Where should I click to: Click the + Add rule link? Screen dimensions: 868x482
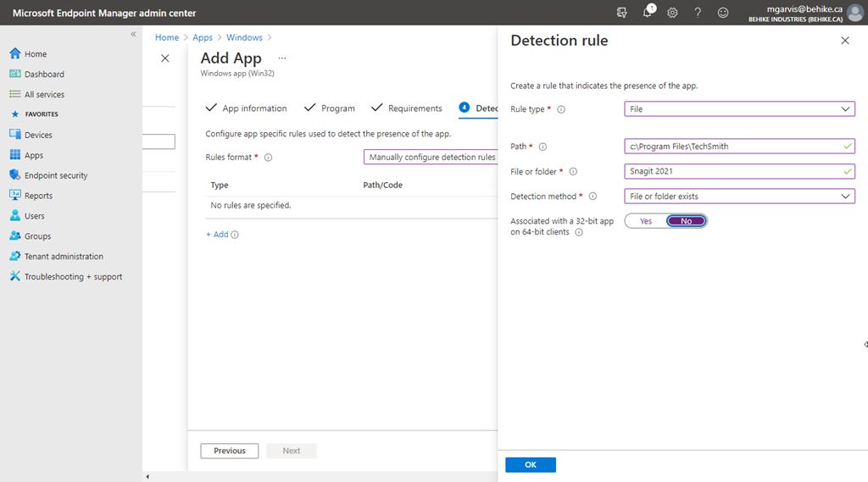pos(217,235)
